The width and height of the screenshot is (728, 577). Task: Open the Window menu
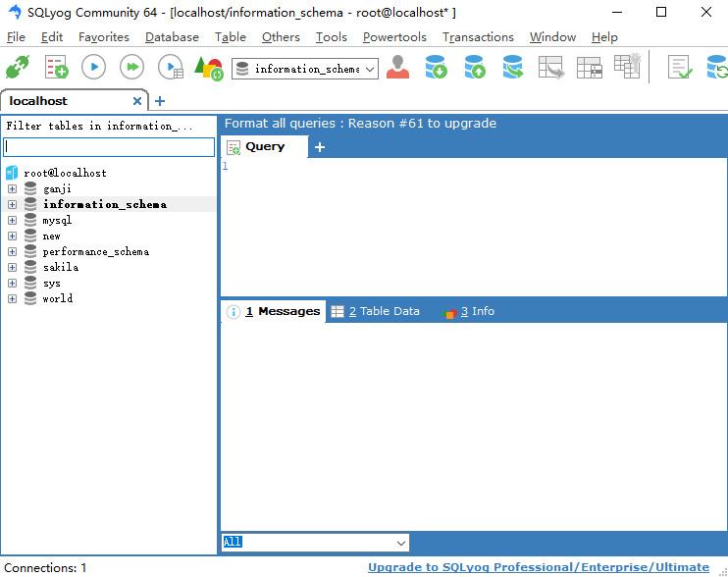coord(552,37)
